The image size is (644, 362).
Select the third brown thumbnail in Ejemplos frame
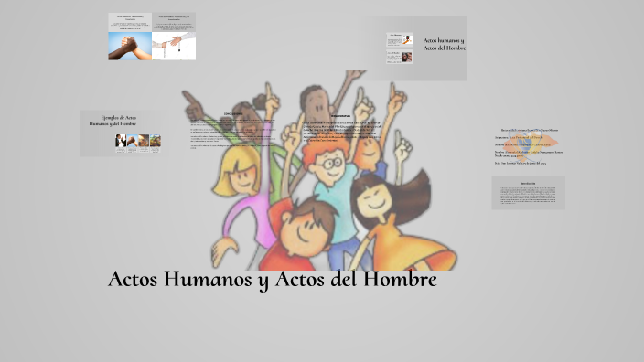144,141
